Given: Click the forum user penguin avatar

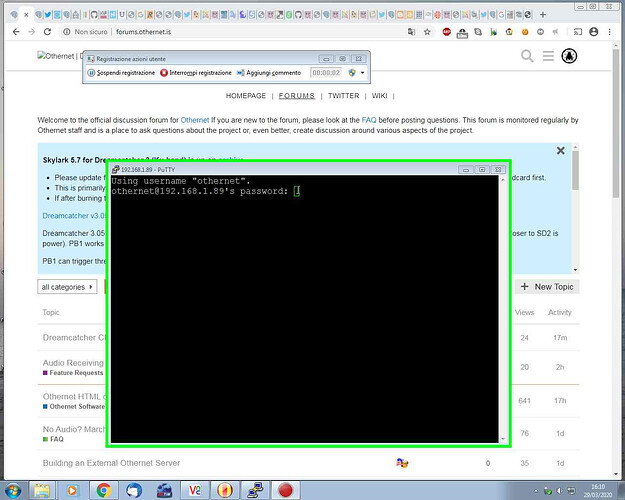Looking at the screenshot, I should [569, 56].
